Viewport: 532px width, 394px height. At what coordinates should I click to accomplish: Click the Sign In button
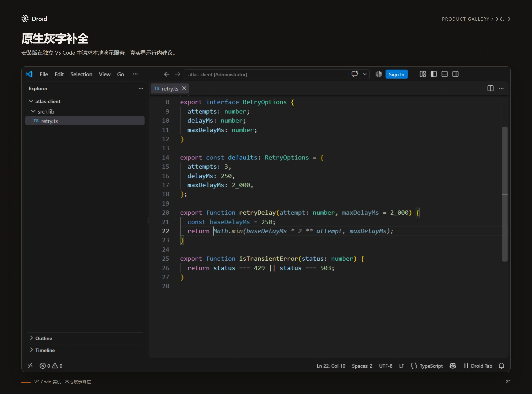(396, 74)
